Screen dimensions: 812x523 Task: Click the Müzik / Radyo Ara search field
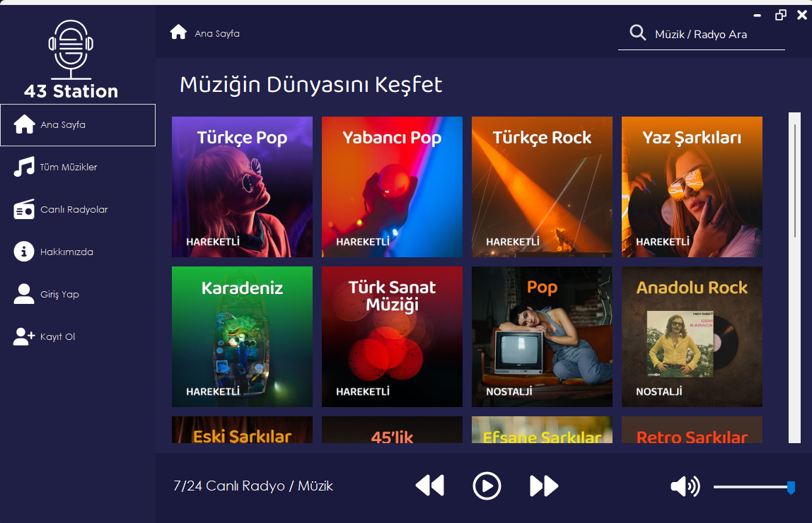pyautogui.click(x=701, y=35)
